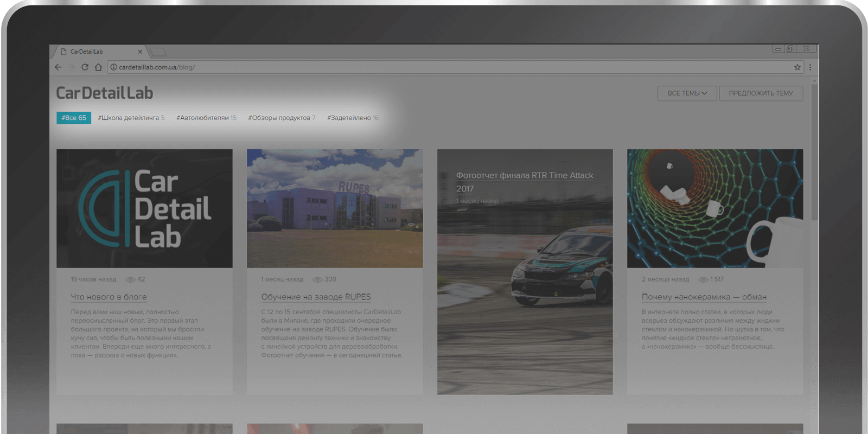
Task: Filter by #Автолюбителям tag
Action: pyautogui.click(x=206, y=118)
